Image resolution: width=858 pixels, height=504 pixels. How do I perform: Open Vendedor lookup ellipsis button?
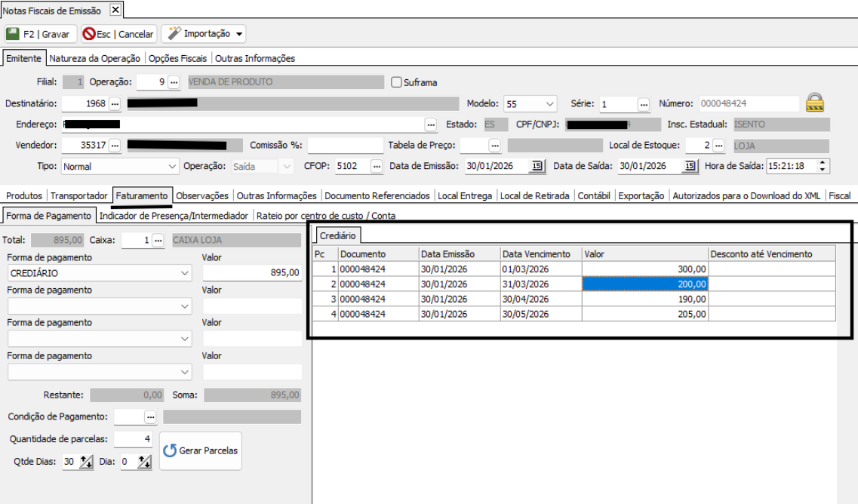(x=115, y=146)
